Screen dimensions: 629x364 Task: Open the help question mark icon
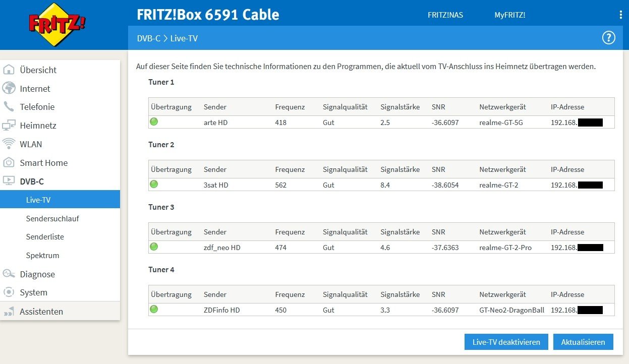(x=609, y=38)
